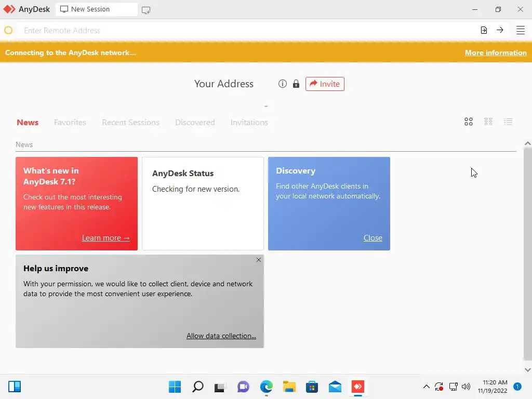This screenshot has width=532, height=399.
Task: Click the AnyDesk Status card
Action: click(x=203, y=204)
